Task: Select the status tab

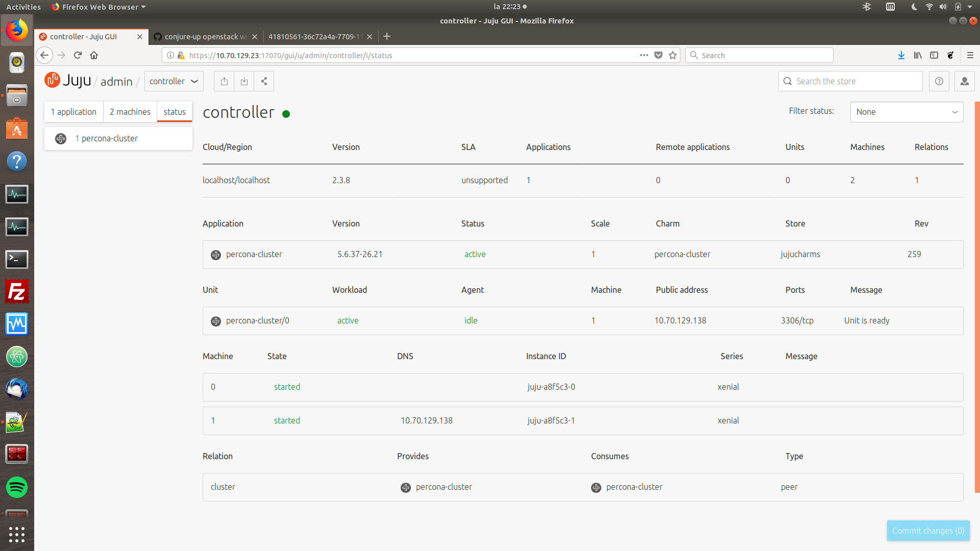Action: pyautogui.click(x=174, y=111)
